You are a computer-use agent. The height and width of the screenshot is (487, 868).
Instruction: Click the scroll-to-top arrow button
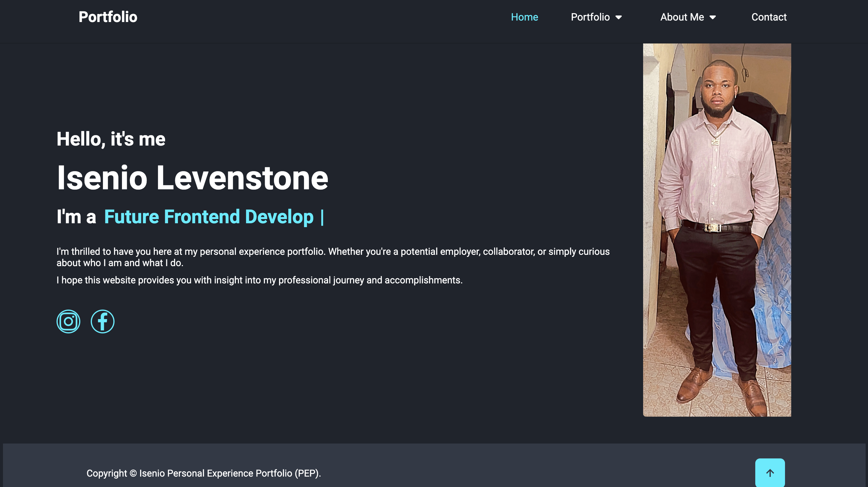770,472
